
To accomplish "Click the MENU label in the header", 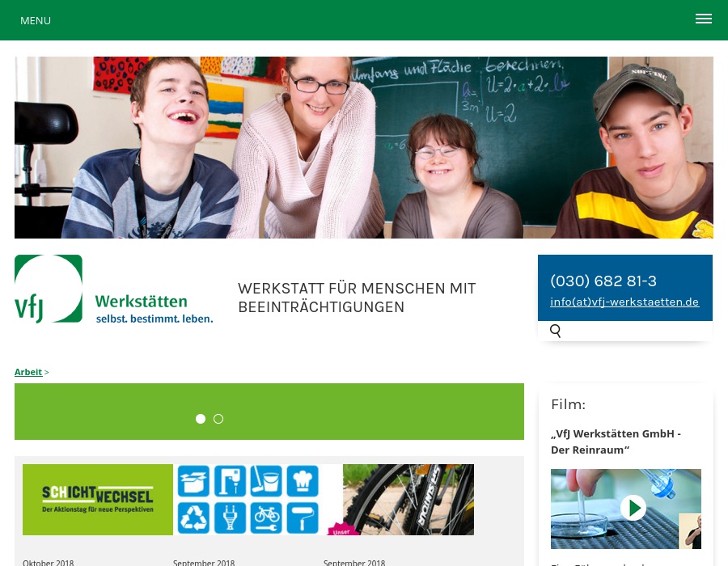I will (x=36, y=20).
